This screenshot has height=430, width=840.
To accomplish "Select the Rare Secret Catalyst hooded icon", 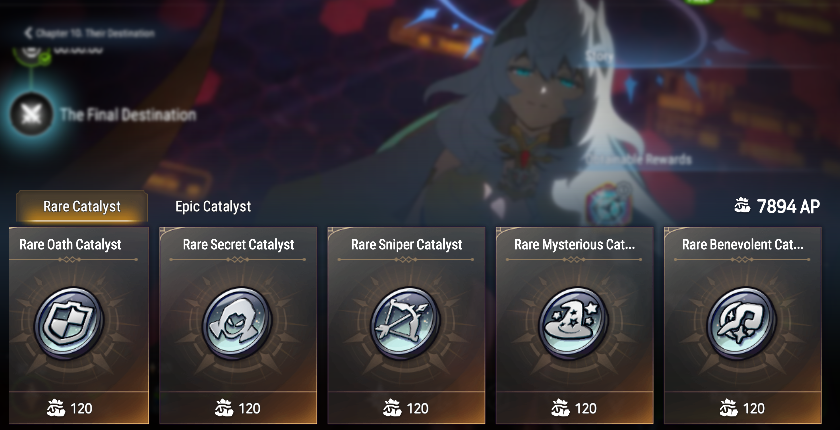I will pyautogui.click(x=237, y=323).
